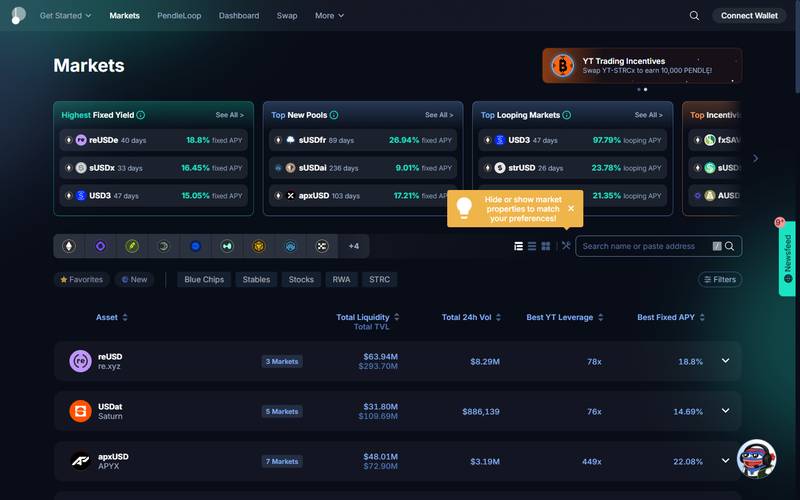Click the Connect Wallet button
The width and height of the screenshot is (800, 500).
click(x=749, y=16)
